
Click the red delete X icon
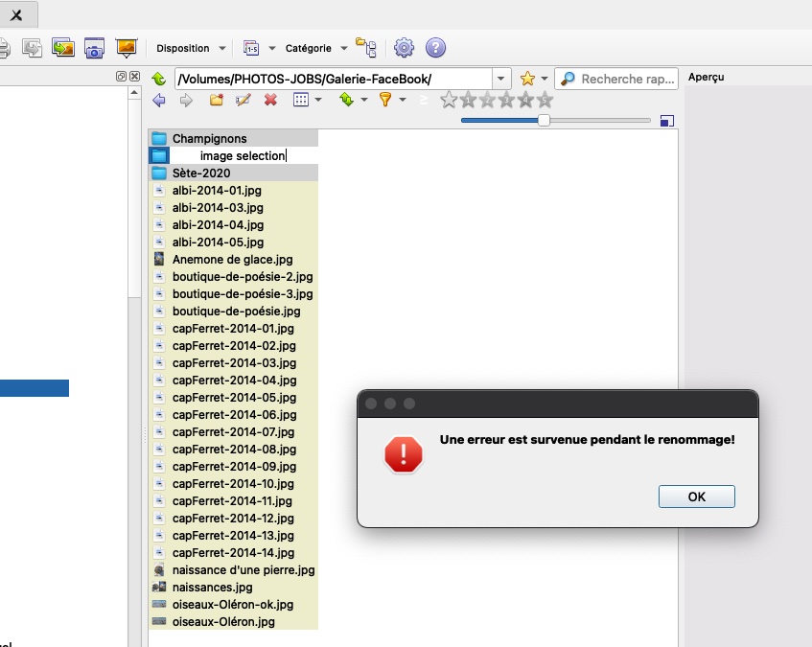pyautogui.click(x=270, y=100)
